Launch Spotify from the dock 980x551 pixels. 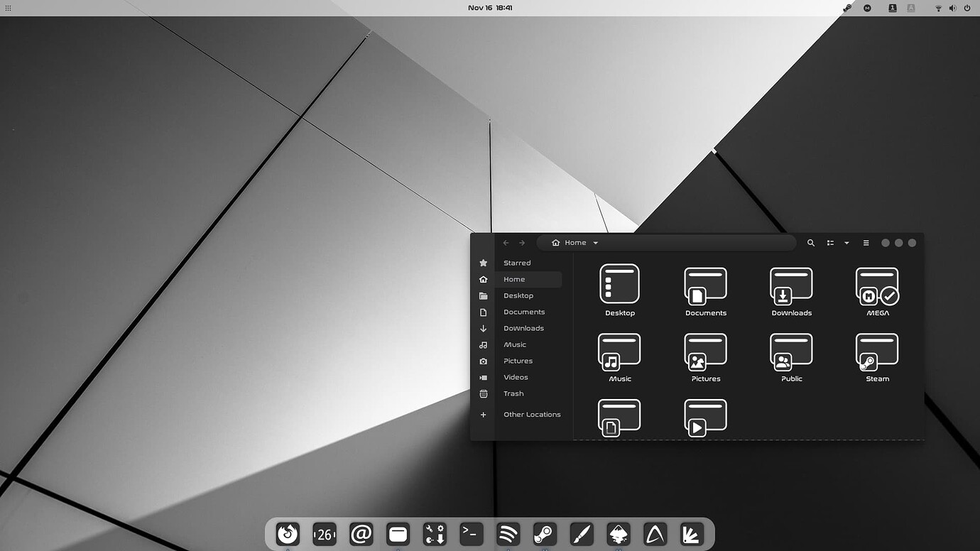click(508, 534)
